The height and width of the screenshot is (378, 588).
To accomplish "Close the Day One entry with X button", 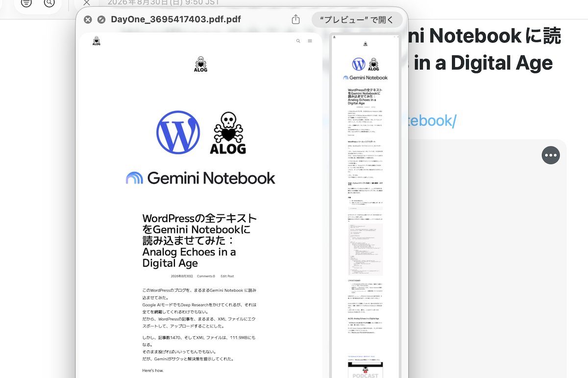I will click(x=87, y=3).
